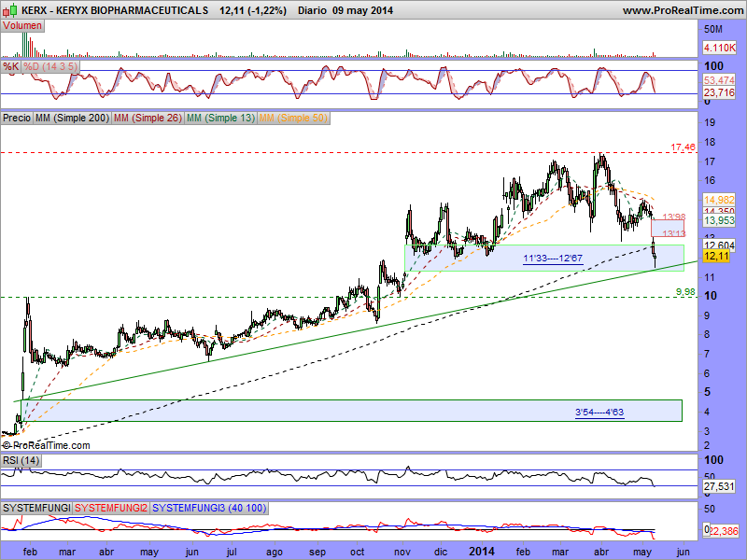Click the Precio label

pyautogui.click(x=17, y=118)
